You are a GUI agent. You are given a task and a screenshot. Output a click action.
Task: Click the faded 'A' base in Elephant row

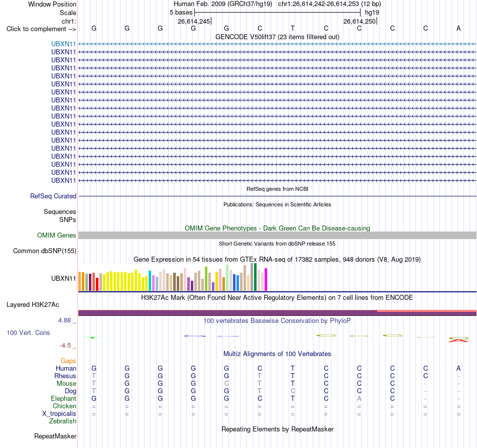click(360, 398)
